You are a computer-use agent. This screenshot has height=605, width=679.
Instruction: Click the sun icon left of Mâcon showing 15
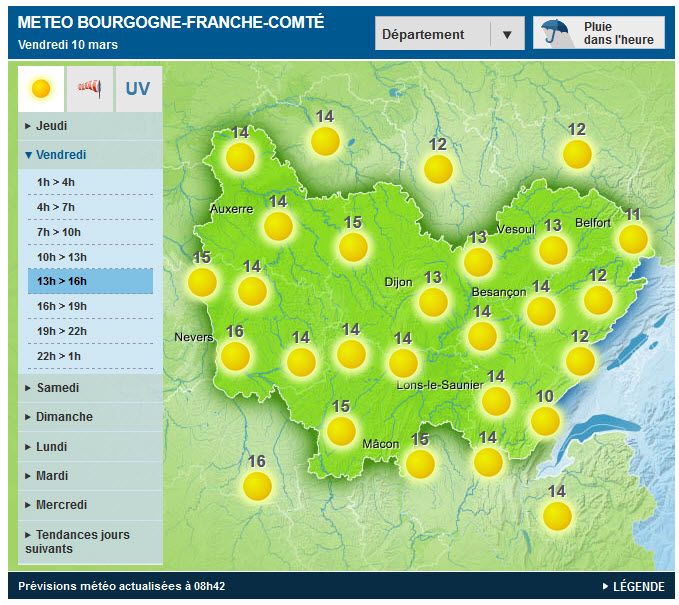(x=342, y=430)
